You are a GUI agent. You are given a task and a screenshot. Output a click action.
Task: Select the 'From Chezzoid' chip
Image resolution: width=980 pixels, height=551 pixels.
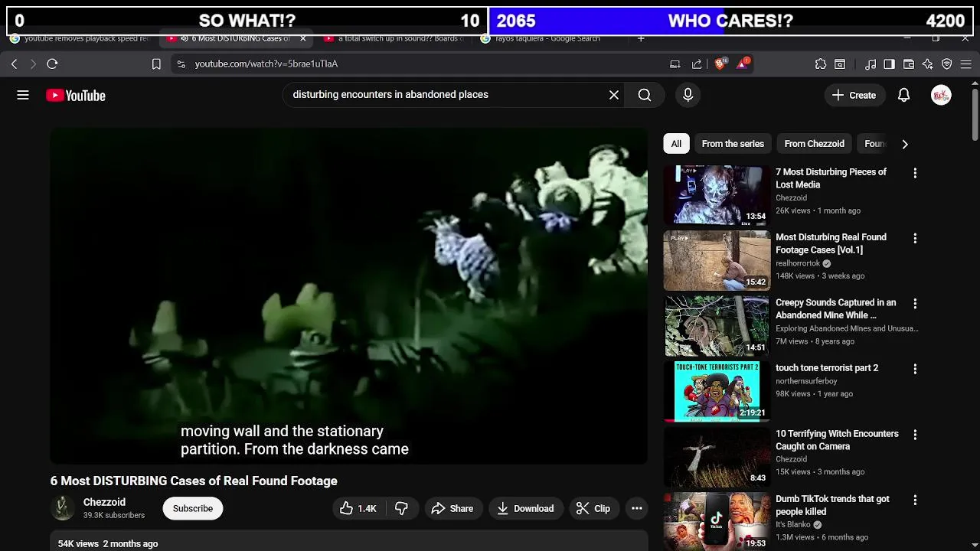coord(814,144)
